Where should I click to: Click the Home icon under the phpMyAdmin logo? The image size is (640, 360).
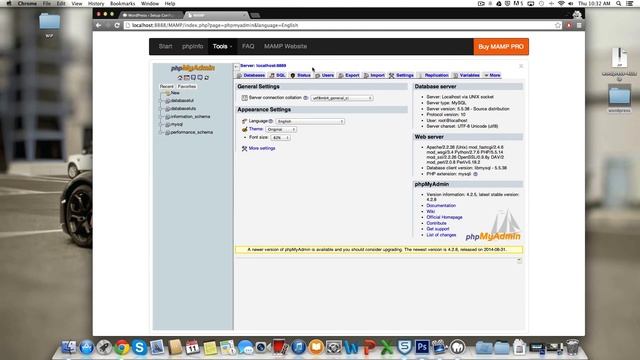[x=180, y=78]
